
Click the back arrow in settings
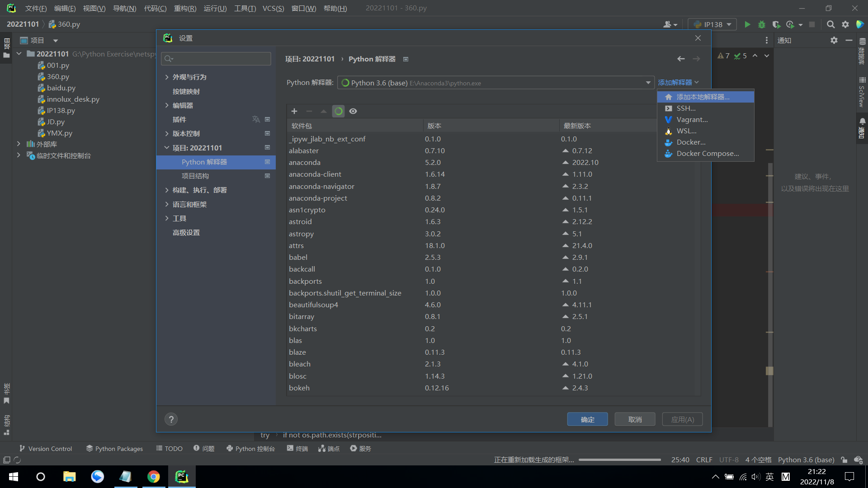[681, 59]
